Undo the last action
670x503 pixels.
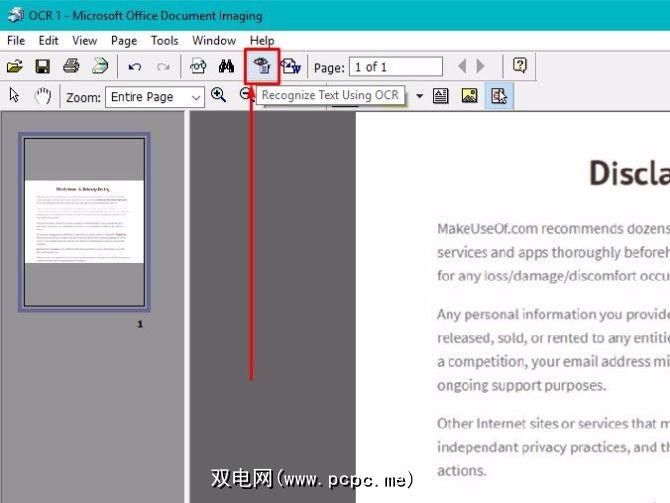(135, 67)
